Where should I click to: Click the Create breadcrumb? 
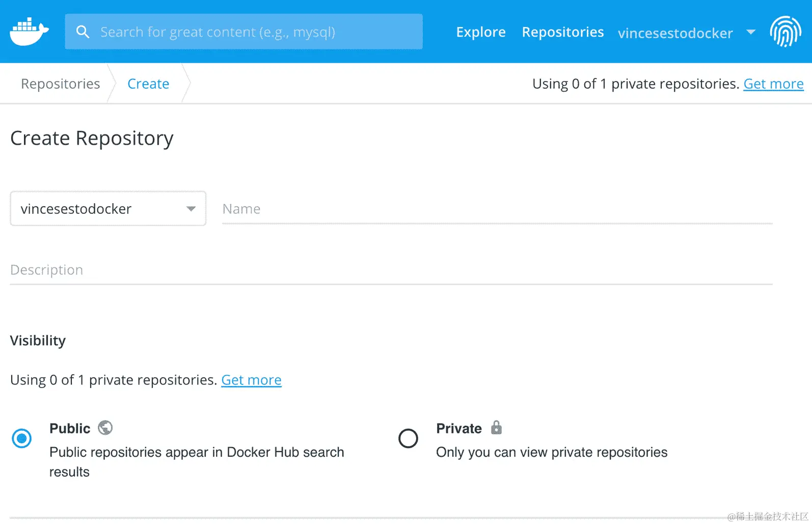[148, 84]
